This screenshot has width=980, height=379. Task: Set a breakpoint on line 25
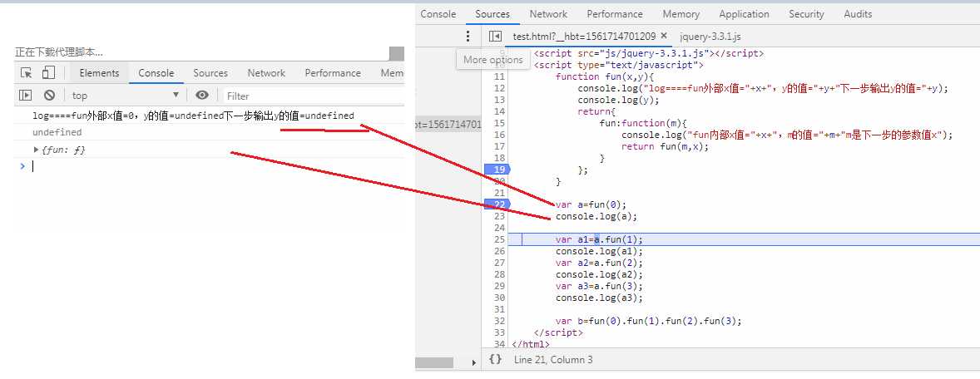click(x=499, y=239)
